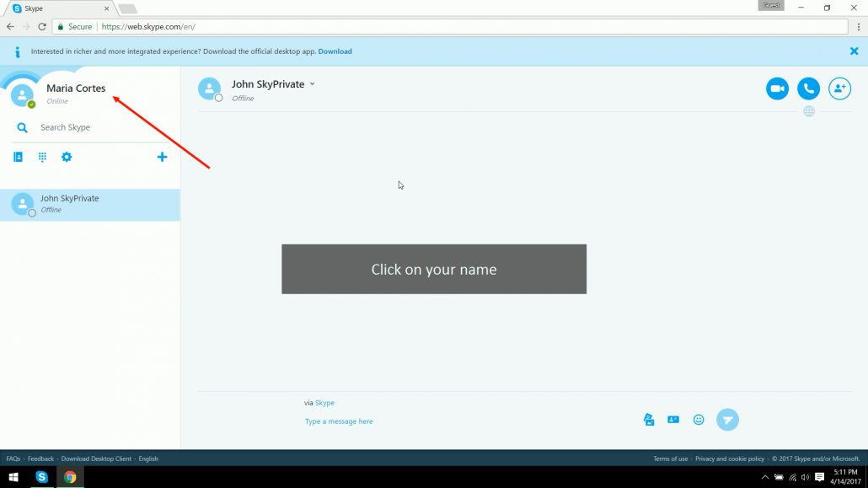The width and height of the screenshot is (868, 488).
Task: Click Download Desktop Client footer link
Action: (x=96, y=459)
